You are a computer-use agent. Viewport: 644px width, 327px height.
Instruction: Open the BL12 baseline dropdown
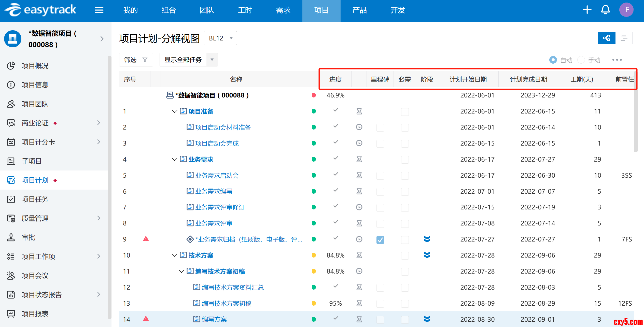click(220, 38)
